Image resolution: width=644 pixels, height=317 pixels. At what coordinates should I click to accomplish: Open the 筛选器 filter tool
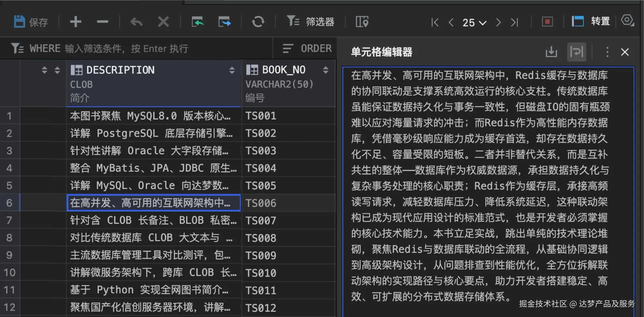pyautogui.click(x=310, y=22)
